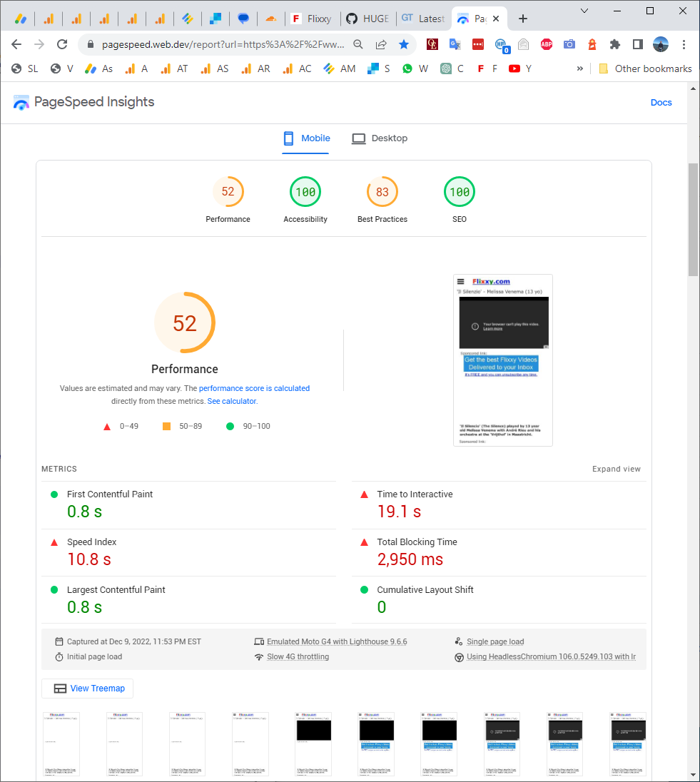The image size is (700, 782).
Task: Click the SEO score circle showing 100
Action: [x=459, y=191]
